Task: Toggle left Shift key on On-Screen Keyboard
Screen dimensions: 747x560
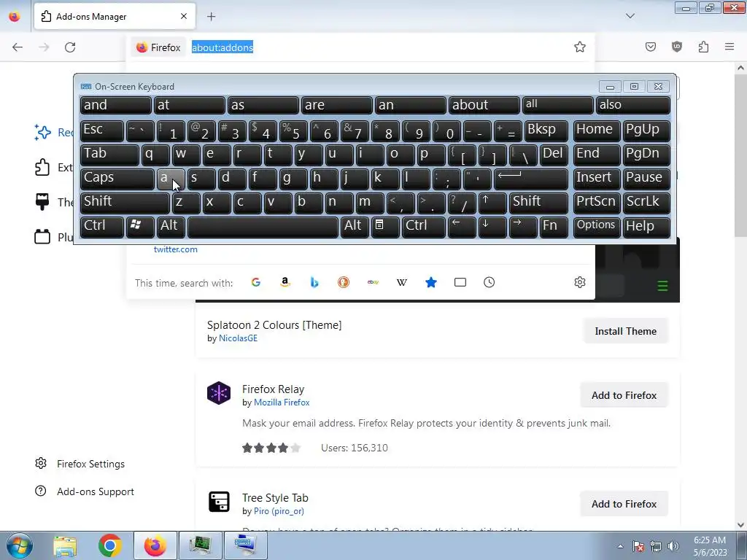Action: tap(125, 202)
